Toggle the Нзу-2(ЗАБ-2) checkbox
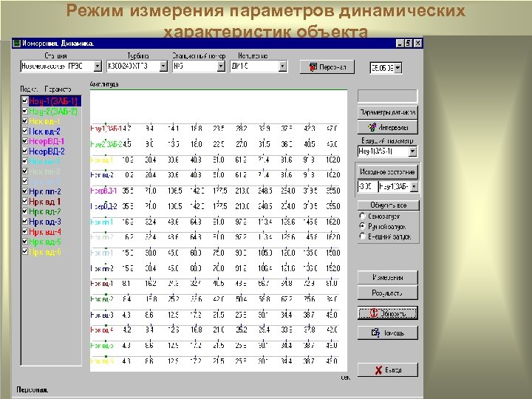This screenshot has height=399, width=532. point(25,111)
